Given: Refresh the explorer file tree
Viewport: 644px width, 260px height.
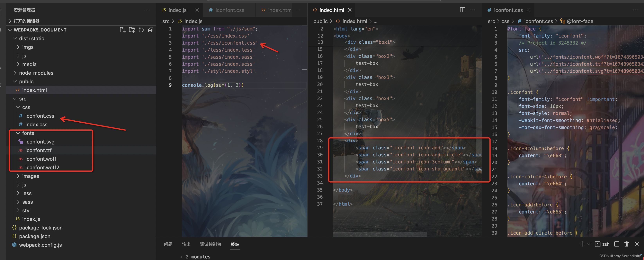Looking at the screenshot, I should pyautogui.click(x=141, y=30).
